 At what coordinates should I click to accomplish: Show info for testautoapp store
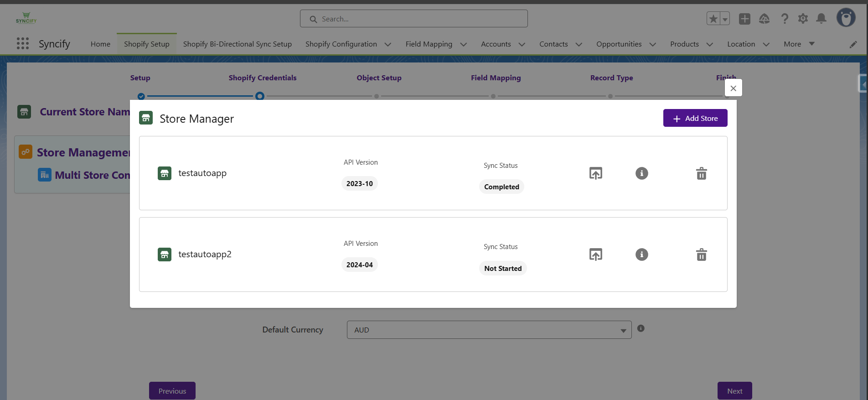642,173
